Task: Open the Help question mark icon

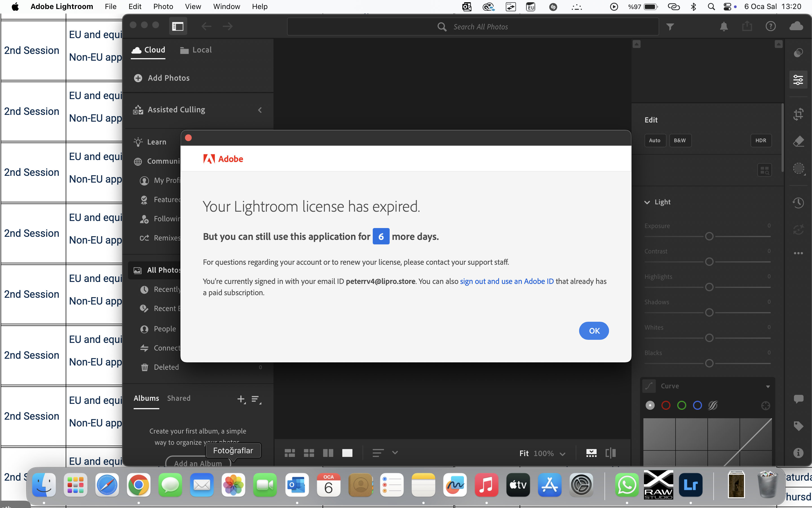Action: point(771,26)
